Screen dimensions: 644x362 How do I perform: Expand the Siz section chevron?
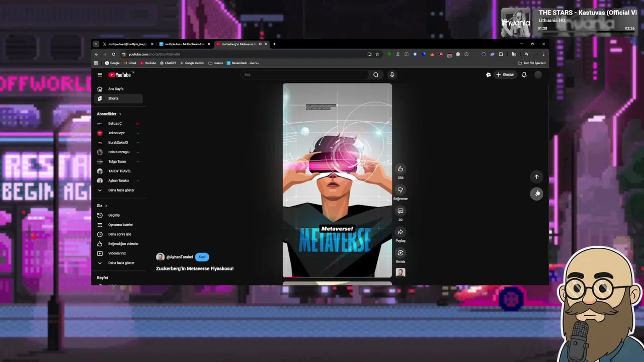tap(106, 206)
